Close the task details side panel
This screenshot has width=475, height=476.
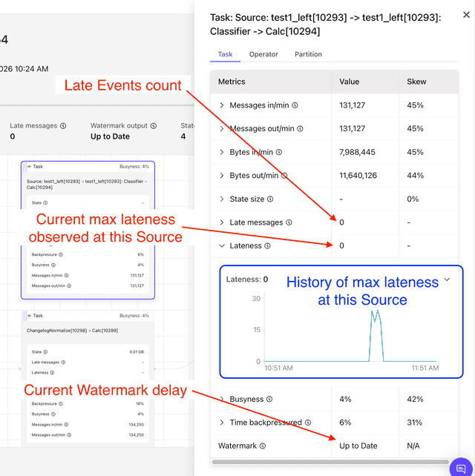pyautogui.click(x=466, y=15)
